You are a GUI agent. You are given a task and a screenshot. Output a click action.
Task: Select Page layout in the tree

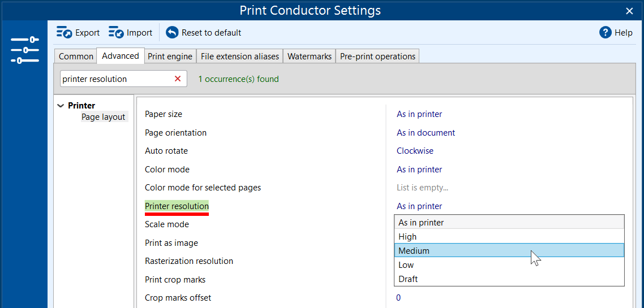103,117
